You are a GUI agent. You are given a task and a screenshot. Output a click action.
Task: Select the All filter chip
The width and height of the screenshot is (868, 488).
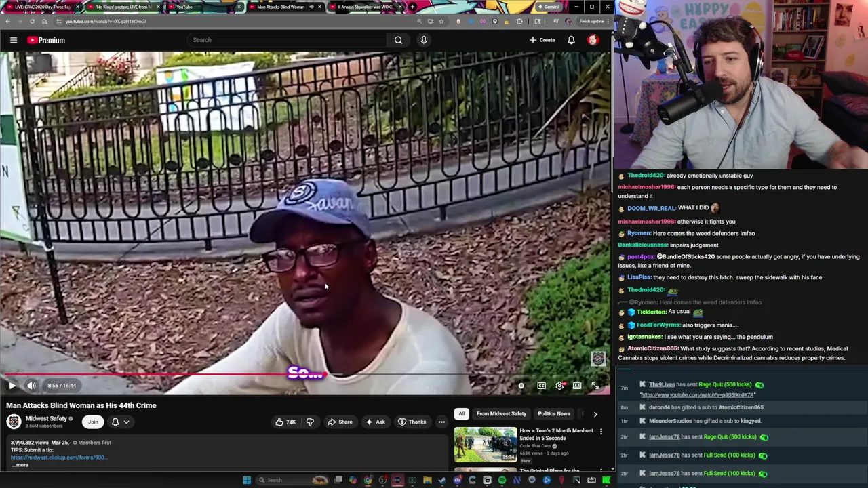[x=462, y=413]
